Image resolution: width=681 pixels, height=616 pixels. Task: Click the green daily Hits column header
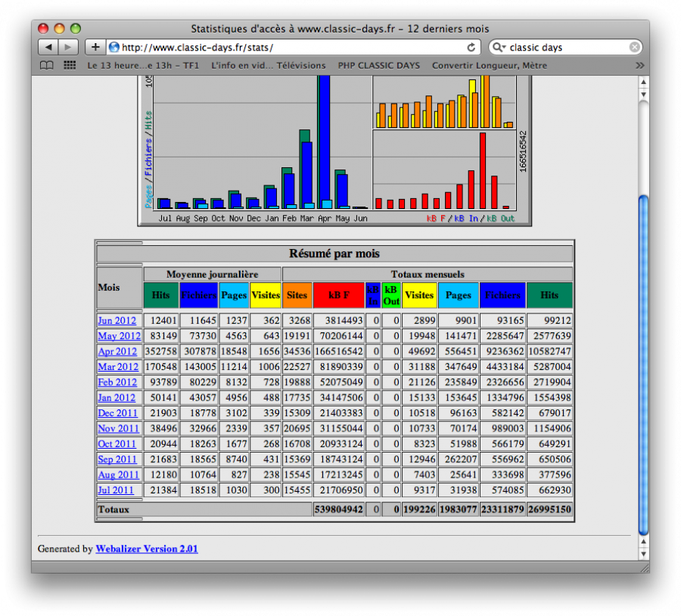[161, 295]
